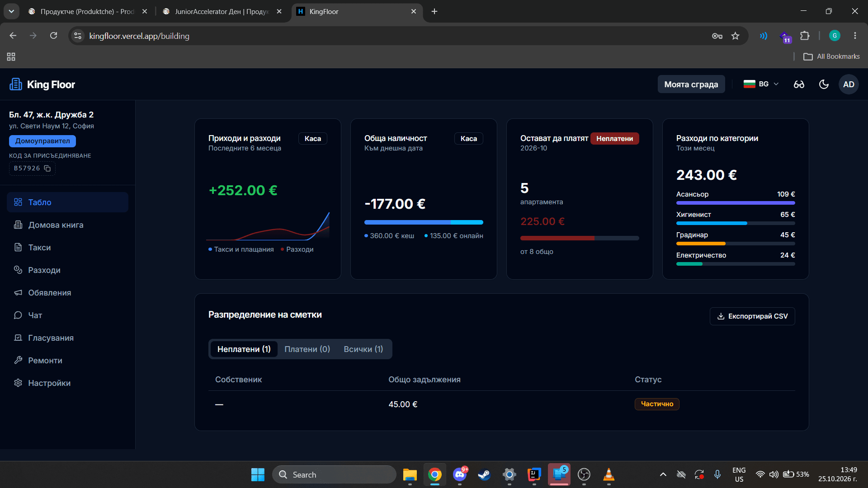This screenshot has width=868, height=488.
Task: Switch to the JuniorAccelerator browser tab
Action: 222,11
